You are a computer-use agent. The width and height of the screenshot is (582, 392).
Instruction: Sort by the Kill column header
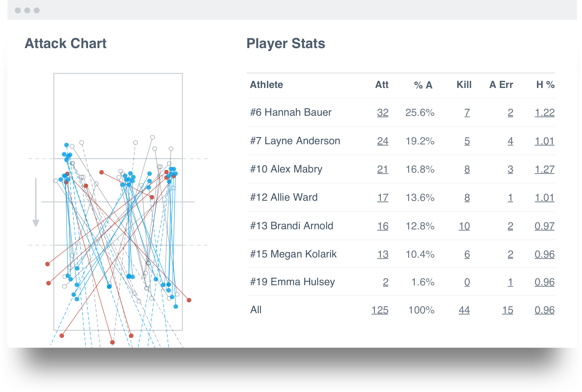click(464, 85)
